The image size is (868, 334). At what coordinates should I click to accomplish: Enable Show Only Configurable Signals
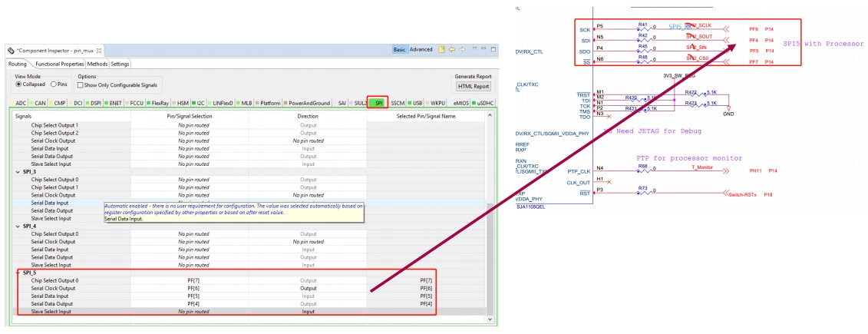pos(81,85)
